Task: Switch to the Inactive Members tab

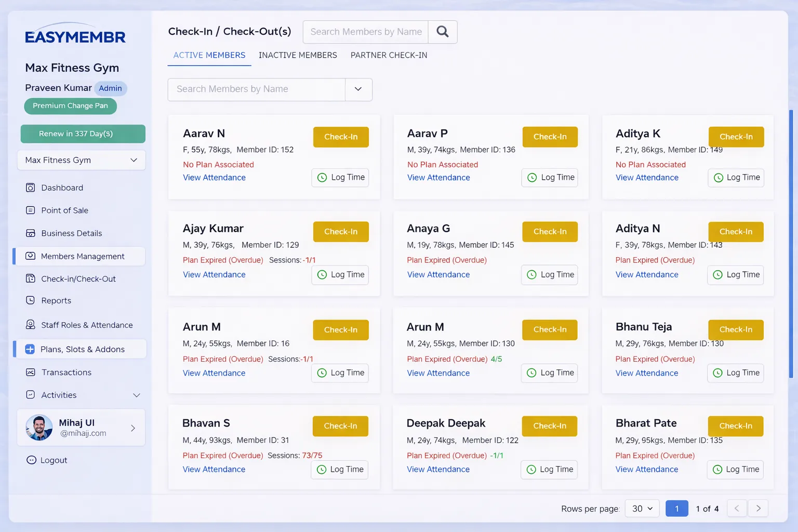Action: pyautogui.click(x=298, y=55)
